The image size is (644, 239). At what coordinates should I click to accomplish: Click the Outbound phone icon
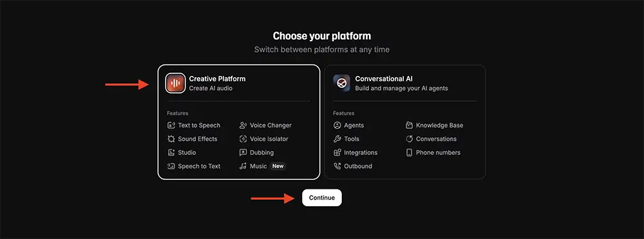point(337,166)
